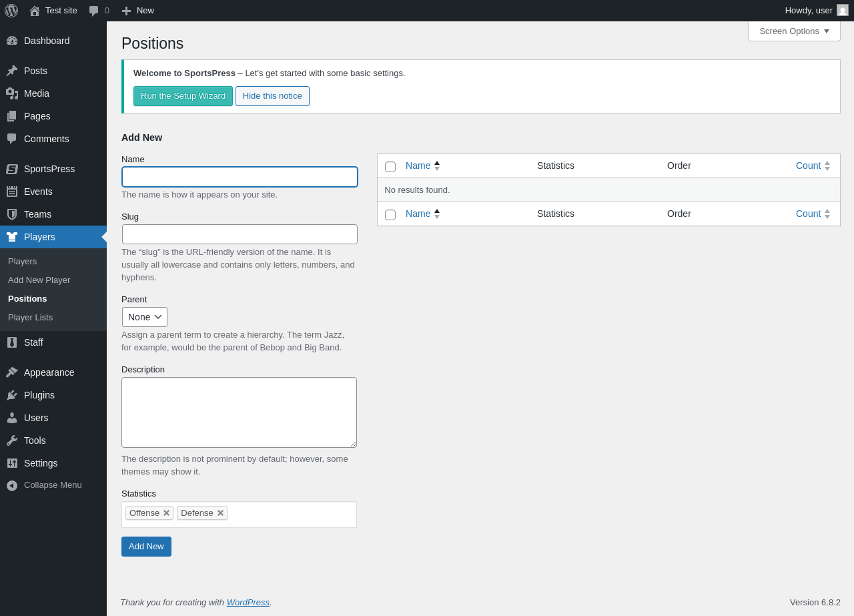The height and width of the screenshot is (616, 854).
Task: Click the Comments speech bubble sidebar icon
Action: click(12, 139)
